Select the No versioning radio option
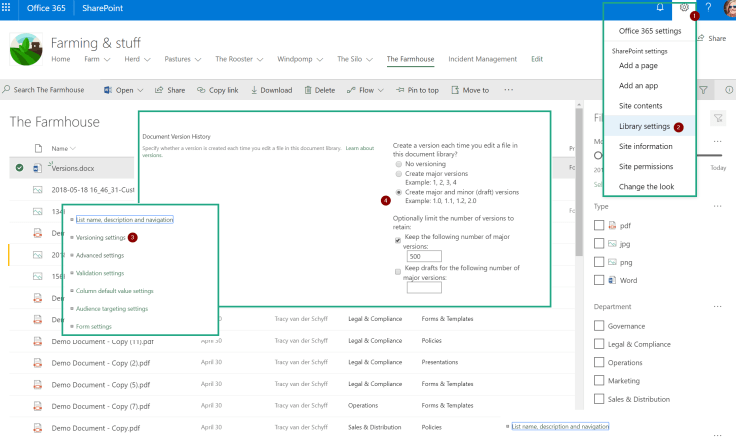 pos(399,164)
